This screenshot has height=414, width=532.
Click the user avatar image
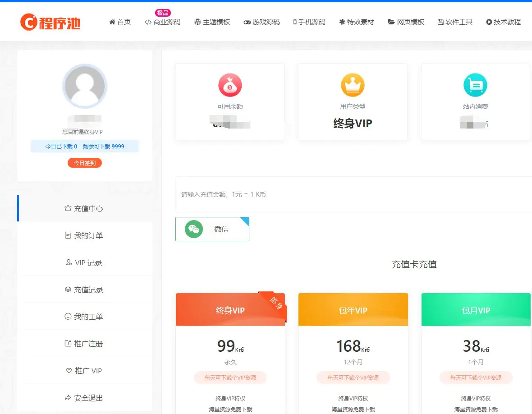(x=85, y=86)
